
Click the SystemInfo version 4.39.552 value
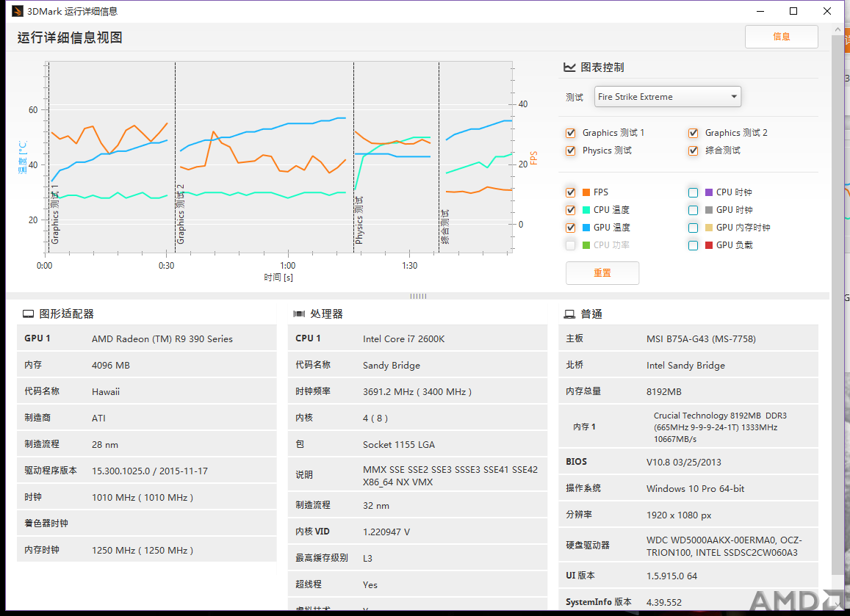coord(664,602)
